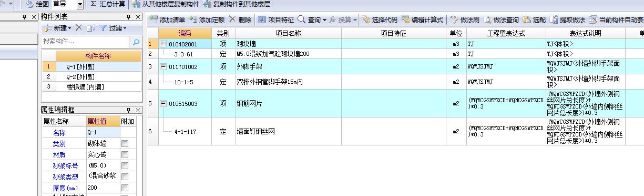Close the 属性编辑框 panel
Image resolution: width=644 pixels, height=196 pixels.
point(138,110)
